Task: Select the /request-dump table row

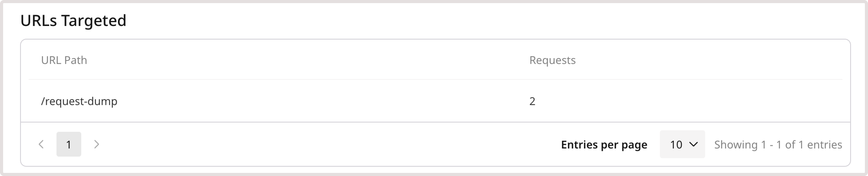Action: pos(270,101)
